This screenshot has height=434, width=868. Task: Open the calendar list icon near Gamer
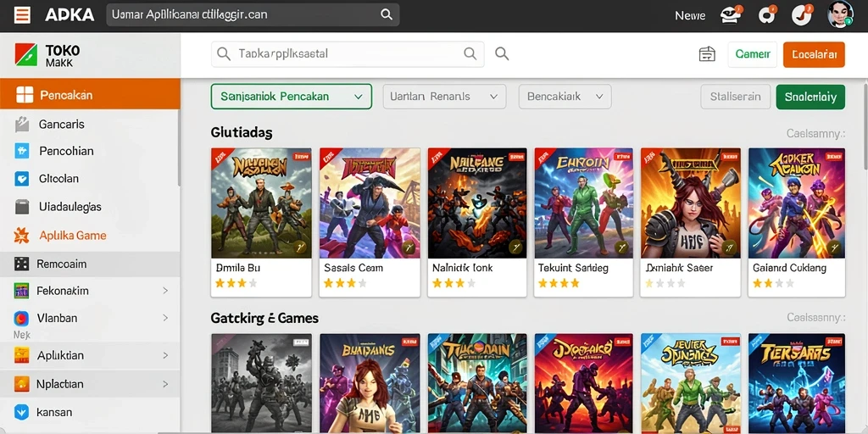[707, 54]
